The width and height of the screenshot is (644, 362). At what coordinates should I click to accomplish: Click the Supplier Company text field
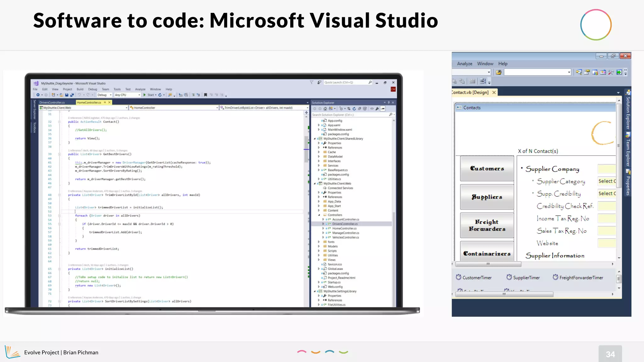[x=607, y=169]
